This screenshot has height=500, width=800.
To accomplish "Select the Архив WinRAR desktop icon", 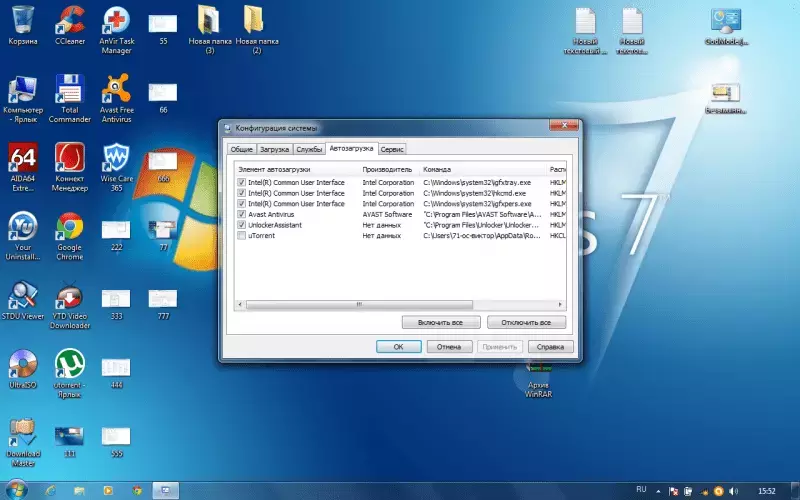I will 538,380.
